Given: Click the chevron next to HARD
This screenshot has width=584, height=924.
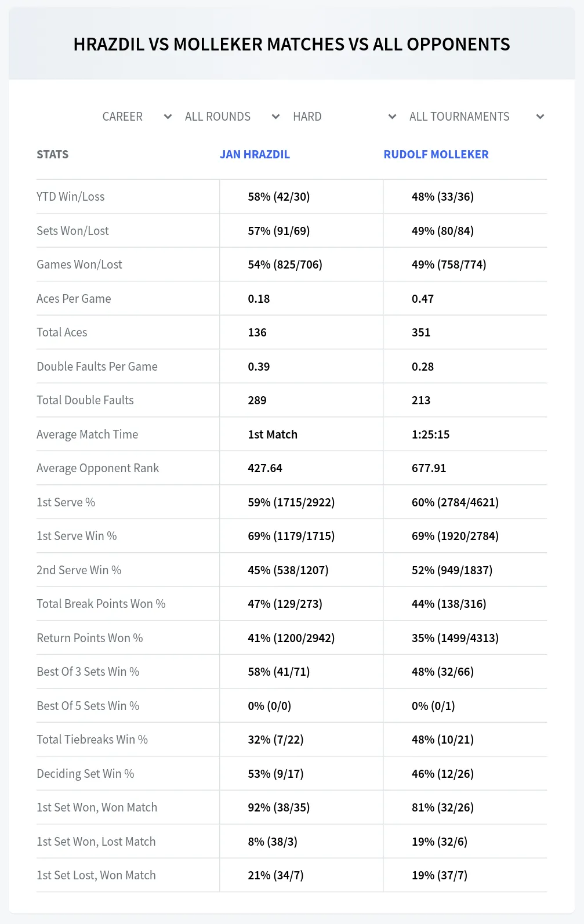Looking at the screenshot, I should [392, 117].
